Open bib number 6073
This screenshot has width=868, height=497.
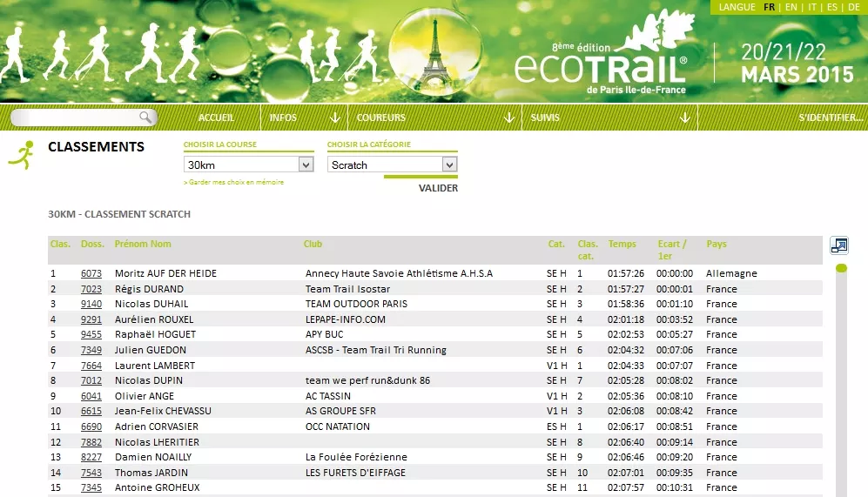click(91, 273)
